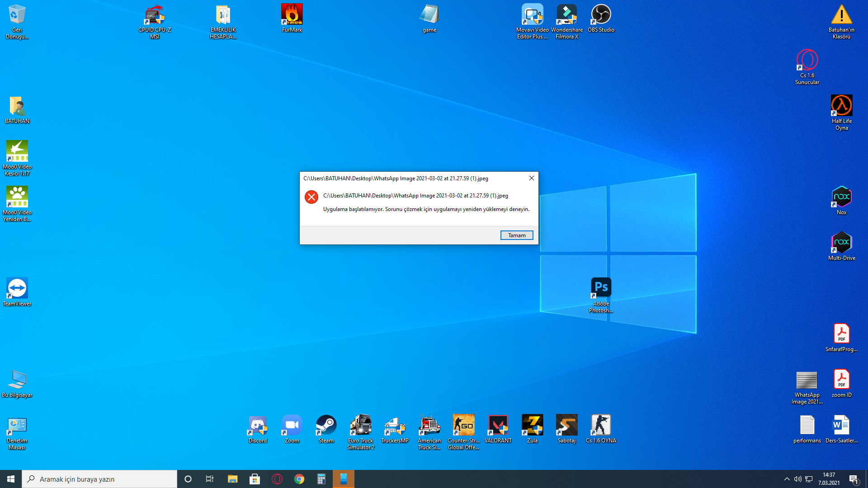Open the volume control in system tray
This screenshot has width=868, height=488.
pos(797,479)
